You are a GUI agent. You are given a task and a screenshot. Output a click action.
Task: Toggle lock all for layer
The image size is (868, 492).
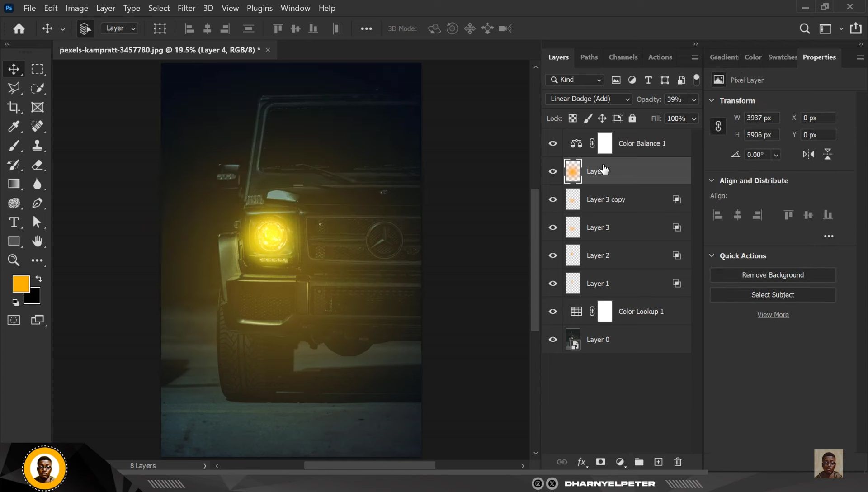632,118
